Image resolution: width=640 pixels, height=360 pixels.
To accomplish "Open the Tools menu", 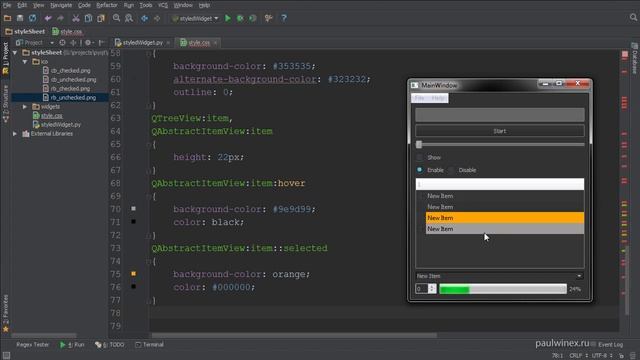I will pos(146,5).
